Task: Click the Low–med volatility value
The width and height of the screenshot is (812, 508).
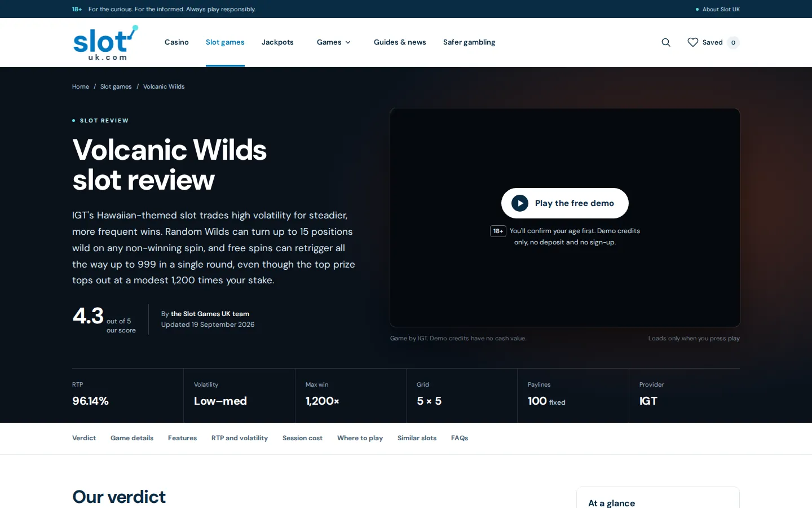Action: click(x=220, y=401)
